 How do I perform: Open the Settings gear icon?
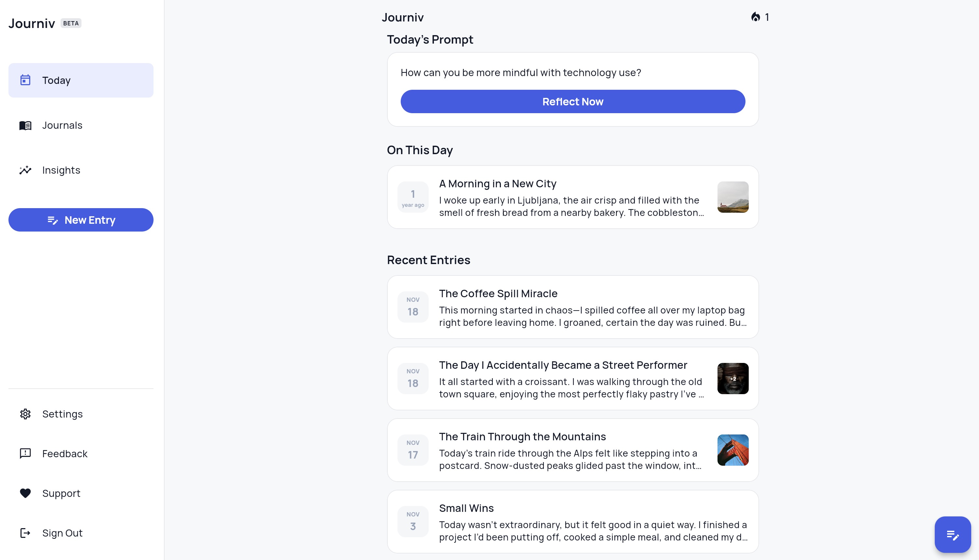(25, 414)
